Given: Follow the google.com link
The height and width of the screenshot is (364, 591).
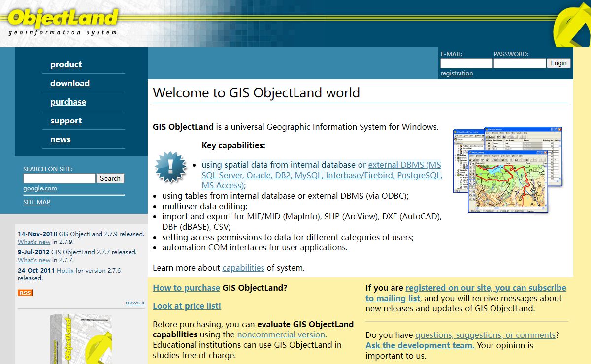Looking at the screenshot, I should pyautogui.click(x=40, y=188).
